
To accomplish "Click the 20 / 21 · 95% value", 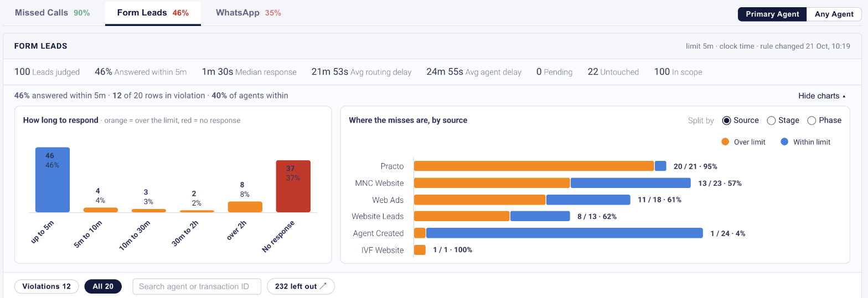I will point(695,166).
